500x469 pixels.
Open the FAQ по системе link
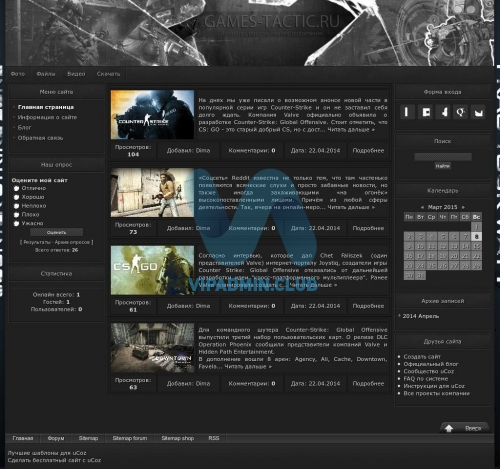pos(426,379)
